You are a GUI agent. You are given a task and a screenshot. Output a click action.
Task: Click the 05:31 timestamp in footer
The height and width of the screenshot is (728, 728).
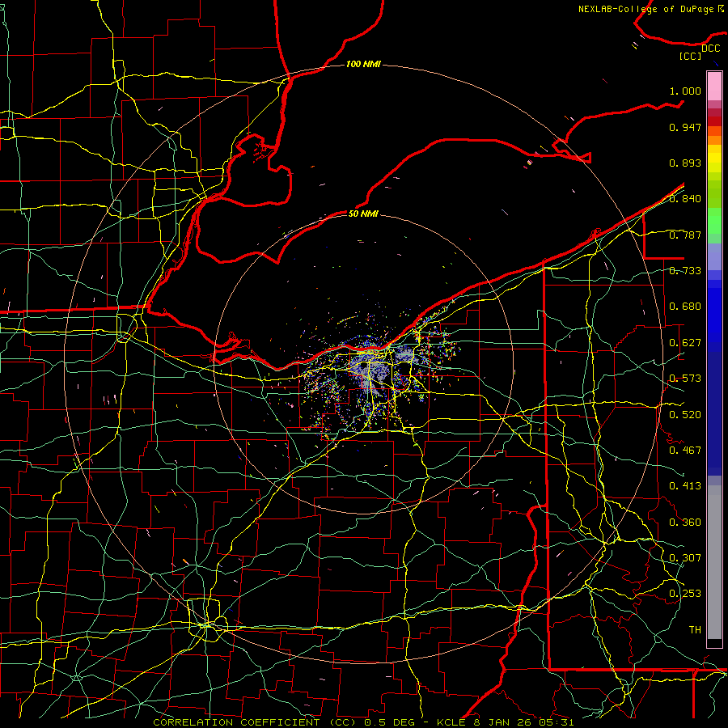pyautogui.click(x=557, y=722)
